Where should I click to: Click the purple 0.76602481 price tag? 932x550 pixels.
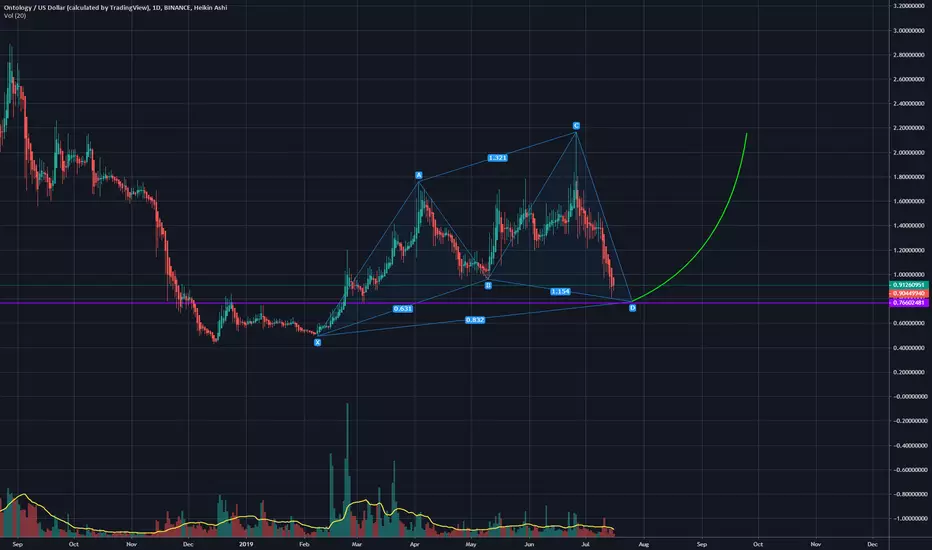pyautogui.click(x=909, y=303)
